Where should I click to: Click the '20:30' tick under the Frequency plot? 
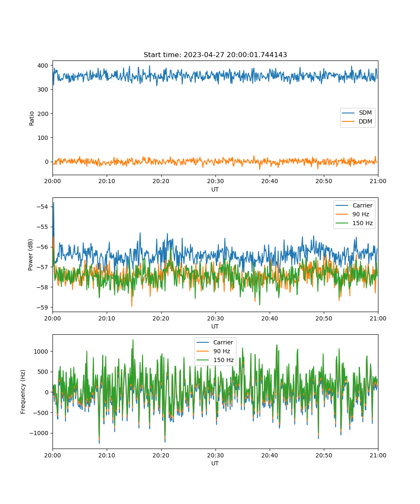pos(215,455)
